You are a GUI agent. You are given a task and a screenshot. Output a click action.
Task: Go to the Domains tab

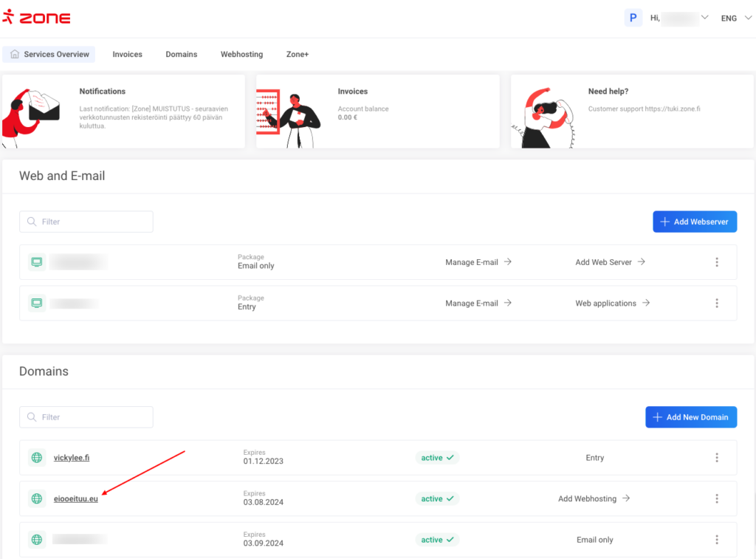(181, 55)
